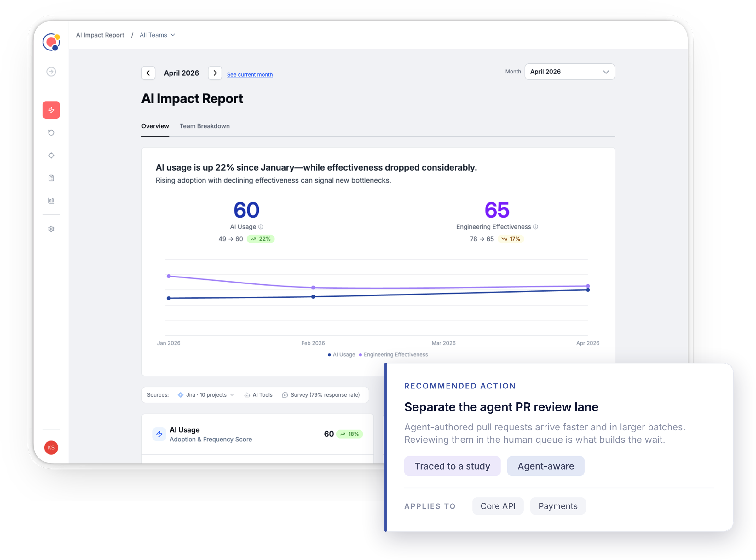The height and width of the screenshot is (560, 756).
Task: Open the lightning bolt AI Impact section
Action: 51,110
